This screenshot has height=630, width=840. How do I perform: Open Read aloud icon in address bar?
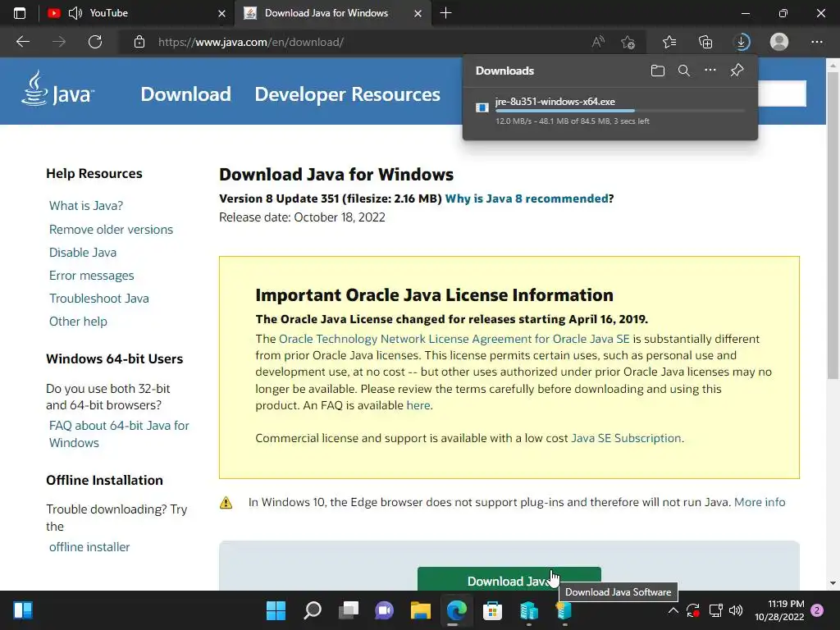tap(598, 42)
